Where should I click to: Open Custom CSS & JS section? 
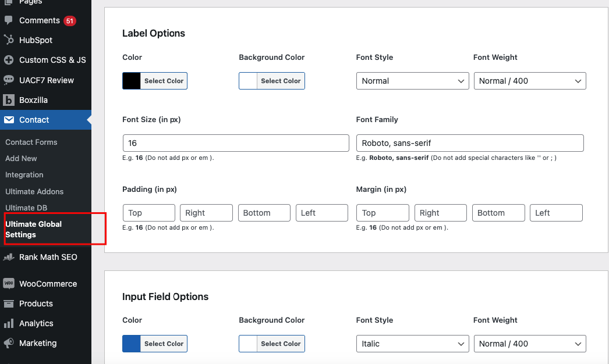8,59
